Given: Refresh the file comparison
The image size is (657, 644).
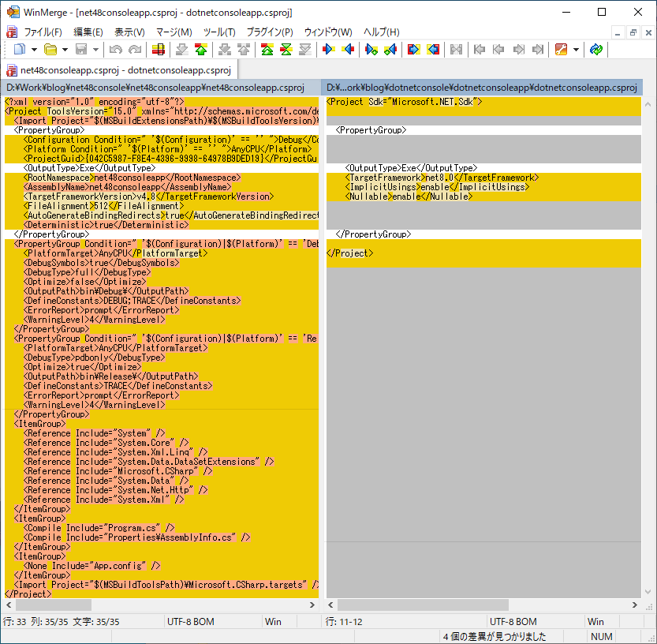Looking at the screenshot, I should tap(599, 49).
